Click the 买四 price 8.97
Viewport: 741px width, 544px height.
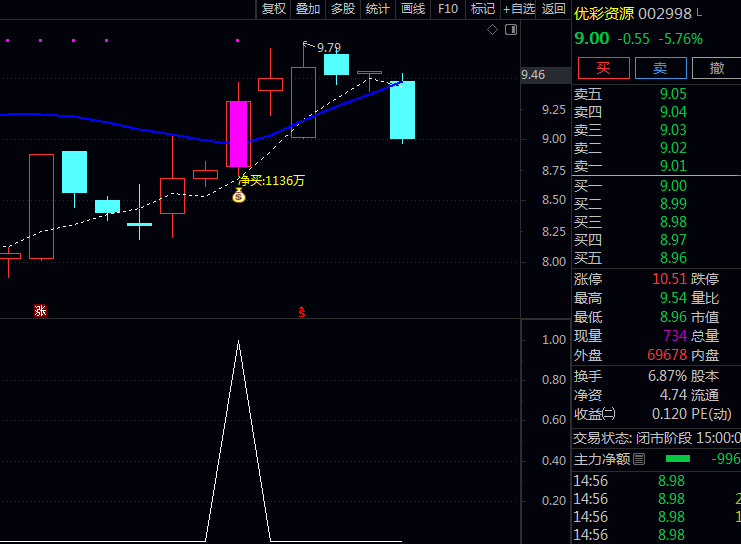click(673, 240)
